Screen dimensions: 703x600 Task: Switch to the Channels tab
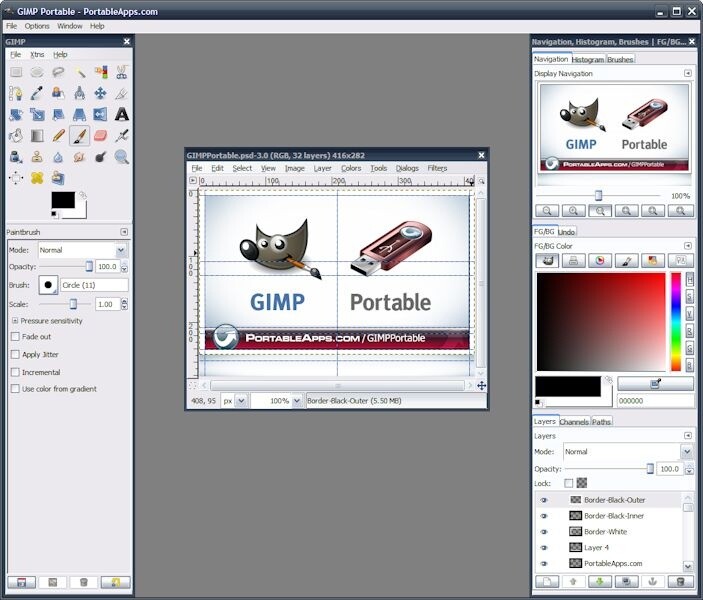point(574,422)
